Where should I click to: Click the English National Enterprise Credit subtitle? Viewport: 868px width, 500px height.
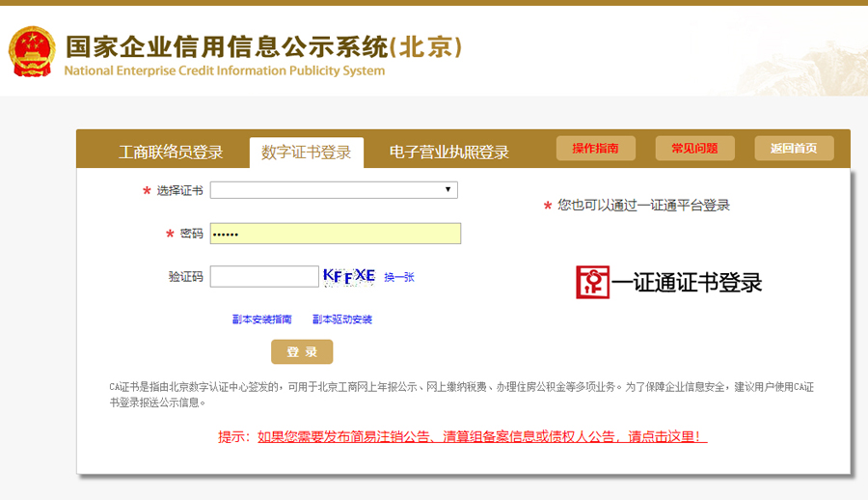(224, 71)
